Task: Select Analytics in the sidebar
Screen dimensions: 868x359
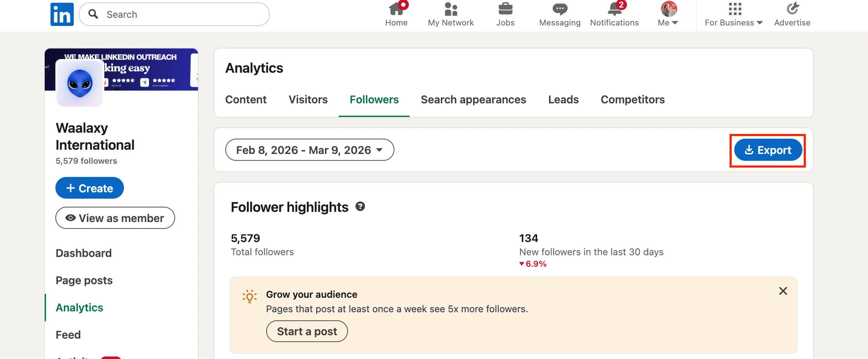Action: coord(79,307)
